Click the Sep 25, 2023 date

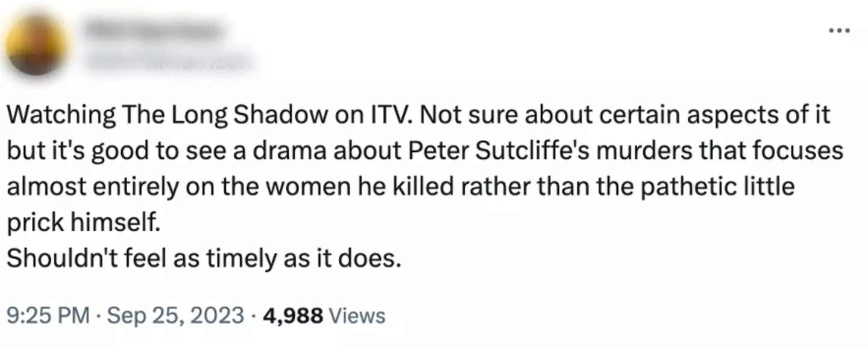(174, 314)
